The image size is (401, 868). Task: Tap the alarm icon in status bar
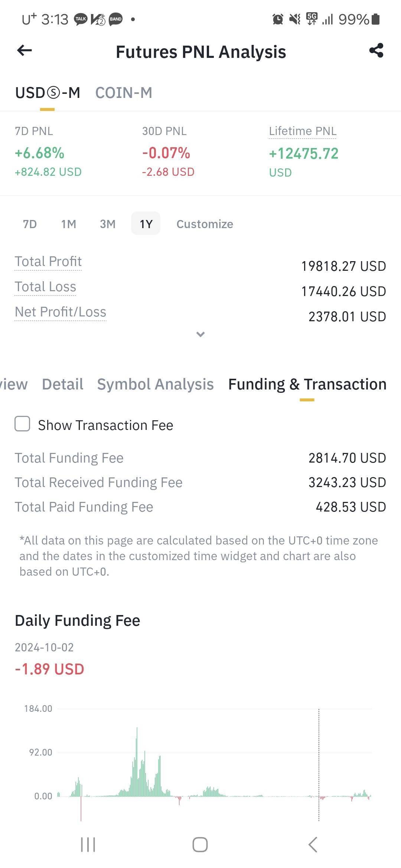(278, 19)
